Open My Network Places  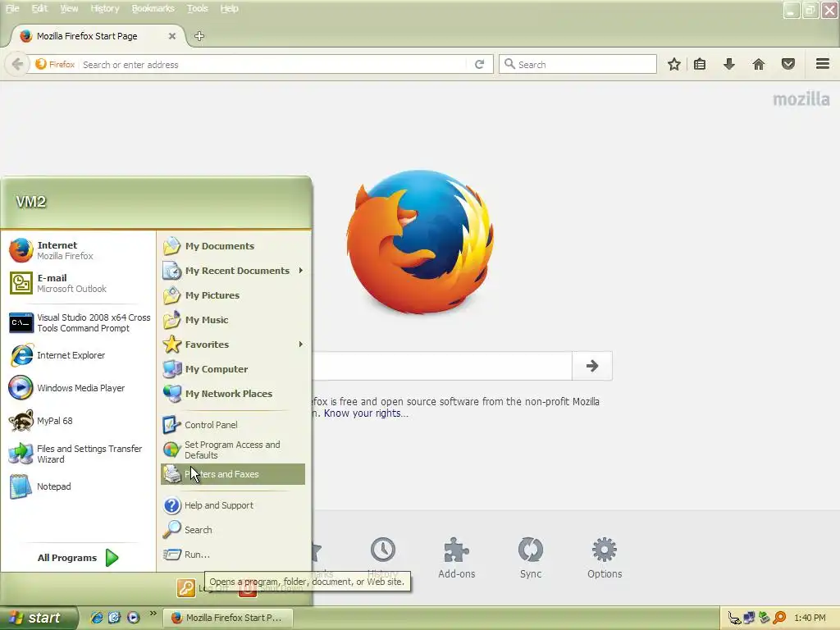[x=233, y=394]
